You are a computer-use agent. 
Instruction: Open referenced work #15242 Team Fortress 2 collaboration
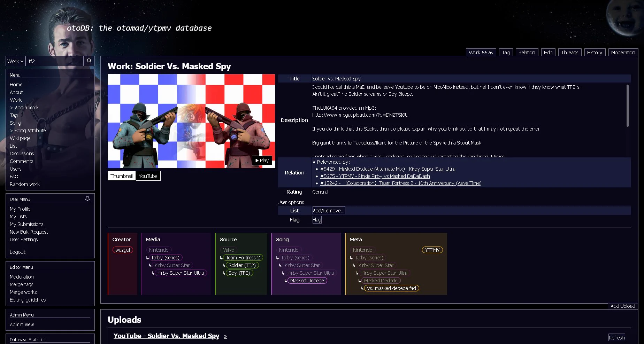[401, 183]
